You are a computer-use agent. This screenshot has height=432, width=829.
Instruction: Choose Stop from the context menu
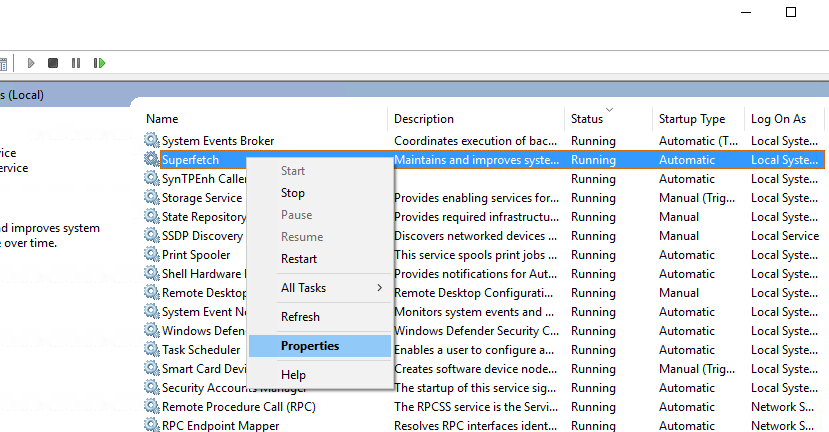pos(320,193)
